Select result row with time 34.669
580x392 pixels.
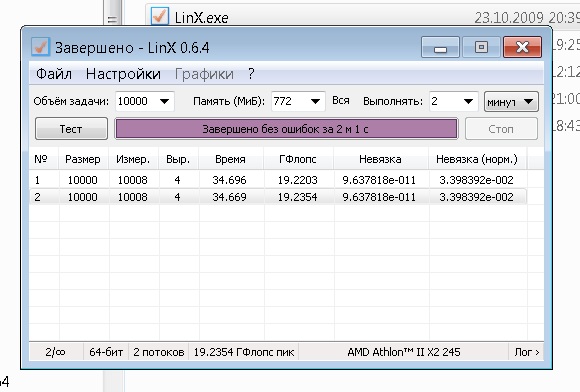pyautogui.click(x=278, y=197)
